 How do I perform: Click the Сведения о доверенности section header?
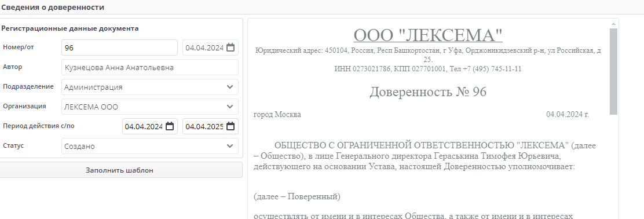coord(52,8)
